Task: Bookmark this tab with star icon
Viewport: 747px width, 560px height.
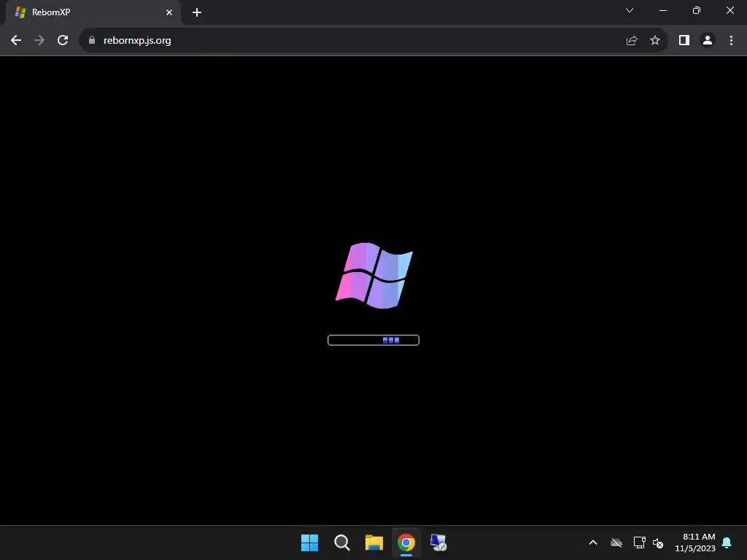Action: click(x=655, y=41)
